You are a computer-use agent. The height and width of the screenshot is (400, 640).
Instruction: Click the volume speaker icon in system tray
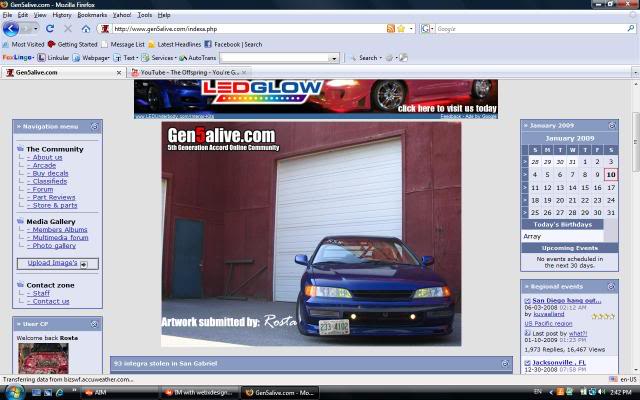(x=602, y=392)
